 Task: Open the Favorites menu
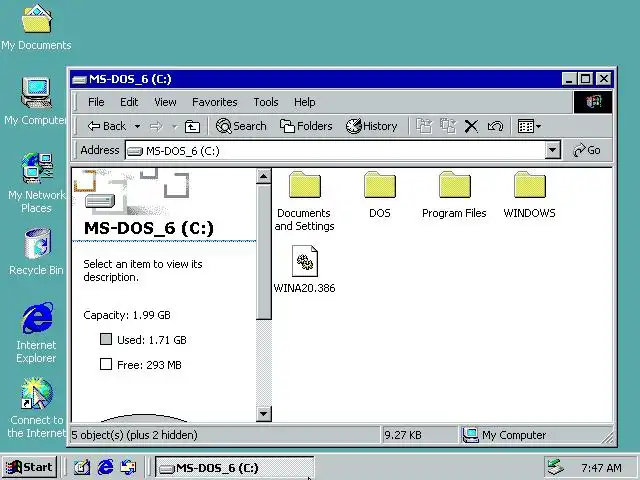click(215, 102)
